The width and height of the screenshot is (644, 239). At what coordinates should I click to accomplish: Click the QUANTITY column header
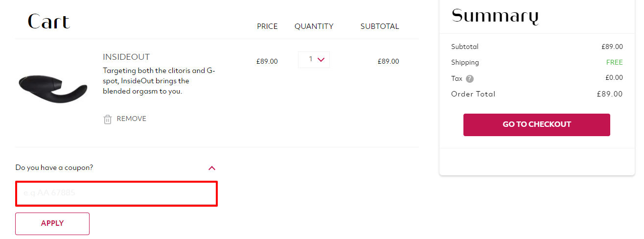[314, 26]
